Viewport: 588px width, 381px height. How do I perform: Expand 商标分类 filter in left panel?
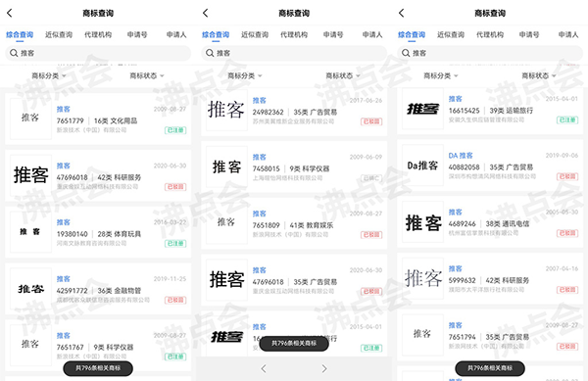click(49, 76)
